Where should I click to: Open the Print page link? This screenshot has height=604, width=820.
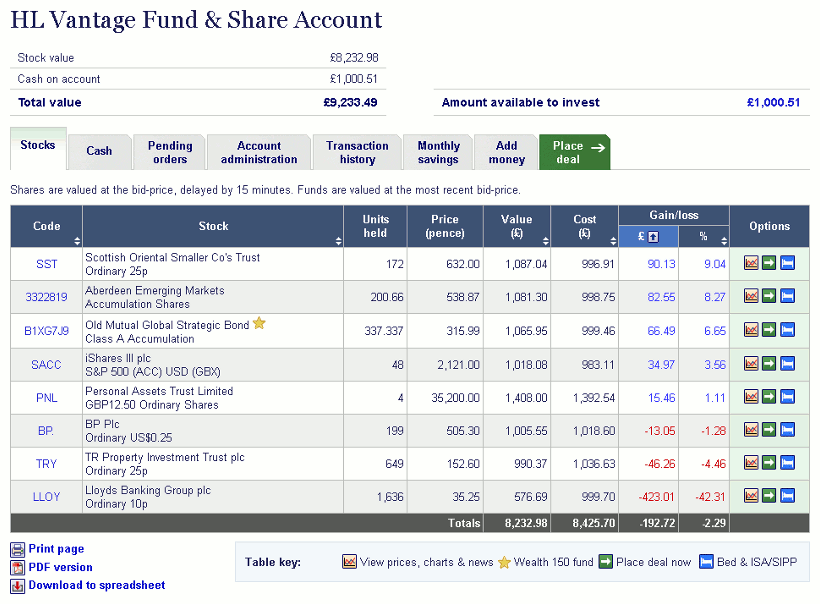point(56,549)
